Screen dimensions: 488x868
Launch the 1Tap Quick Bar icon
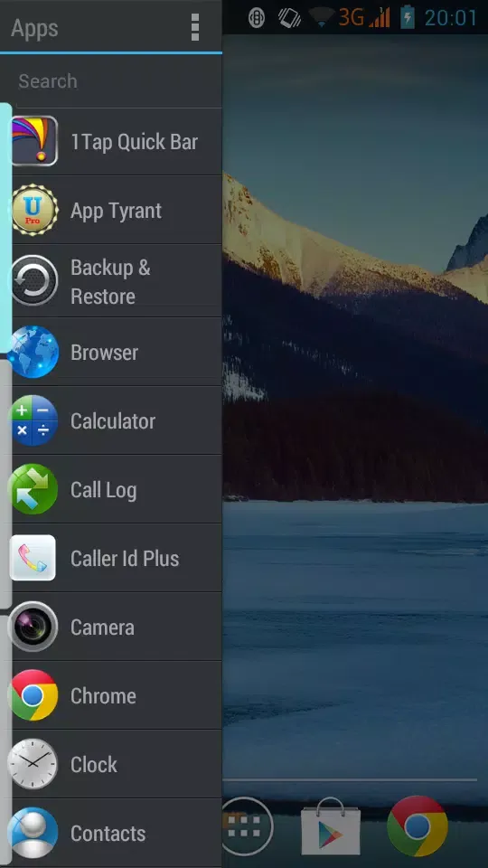(34, 141)
